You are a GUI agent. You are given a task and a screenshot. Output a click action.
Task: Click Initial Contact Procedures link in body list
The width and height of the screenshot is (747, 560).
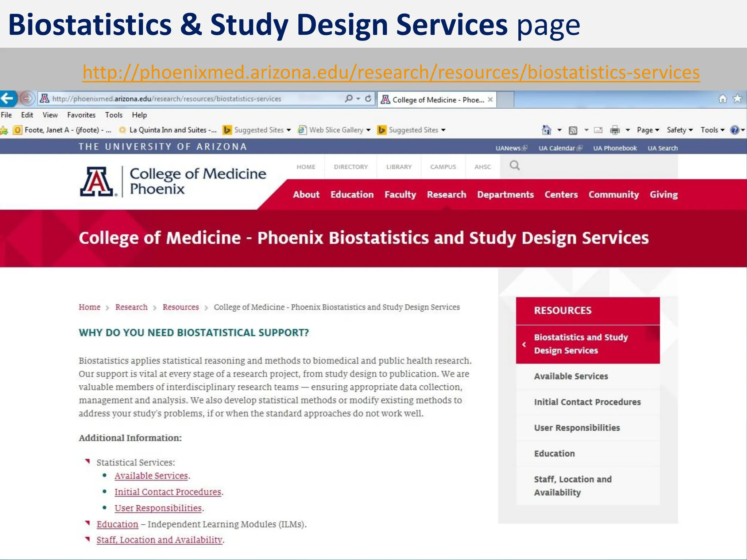[168, 492]
